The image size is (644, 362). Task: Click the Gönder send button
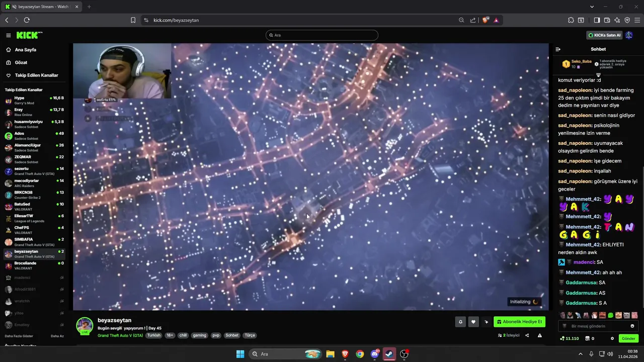tap(628, 338)
